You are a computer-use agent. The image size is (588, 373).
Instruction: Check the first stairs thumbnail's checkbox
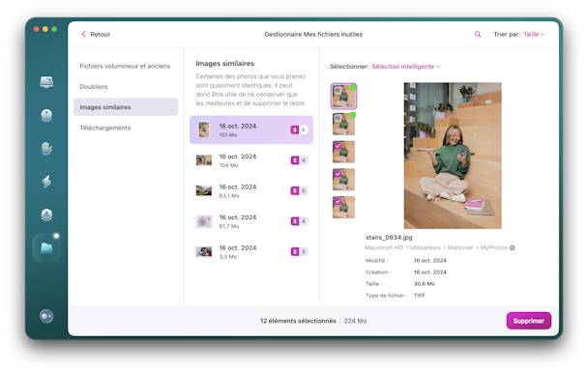338,90
